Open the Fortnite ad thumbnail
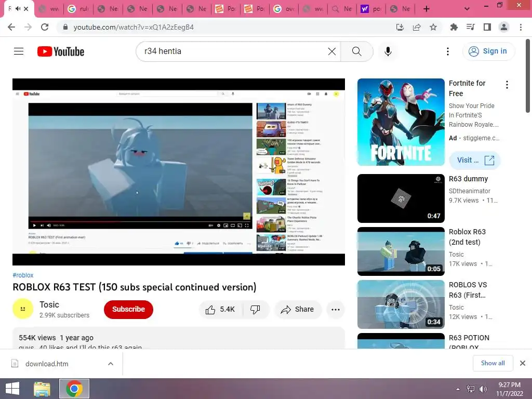532x399 pixels. (401, 122)
